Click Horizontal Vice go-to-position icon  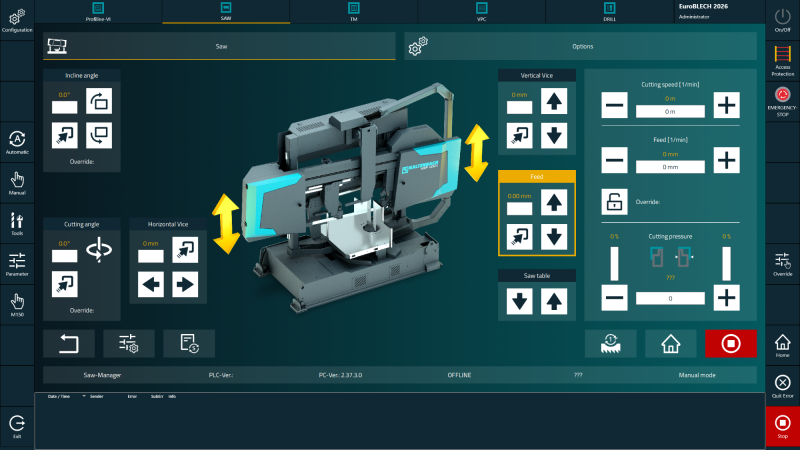pos(185,250)
